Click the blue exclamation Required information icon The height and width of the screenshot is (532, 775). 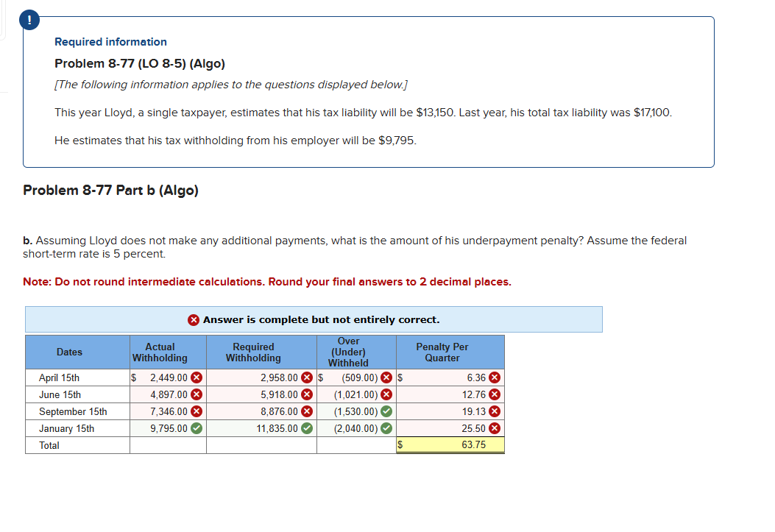tap(29, 20)
